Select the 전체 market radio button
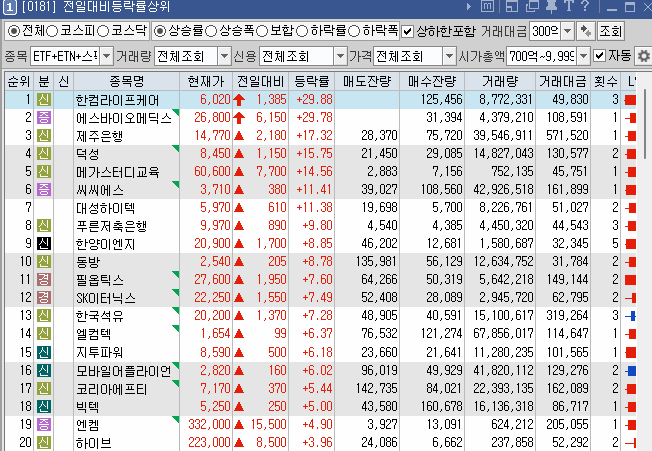The height and width of the screenshot is (451, 652). click(x=14, y=31)
